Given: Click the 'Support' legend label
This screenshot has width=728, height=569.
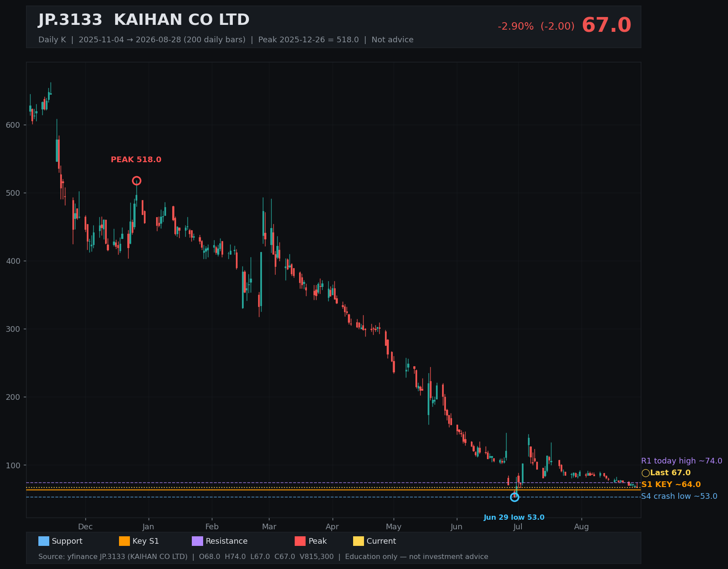Looking at the screenshot, I should click(67, 541).
